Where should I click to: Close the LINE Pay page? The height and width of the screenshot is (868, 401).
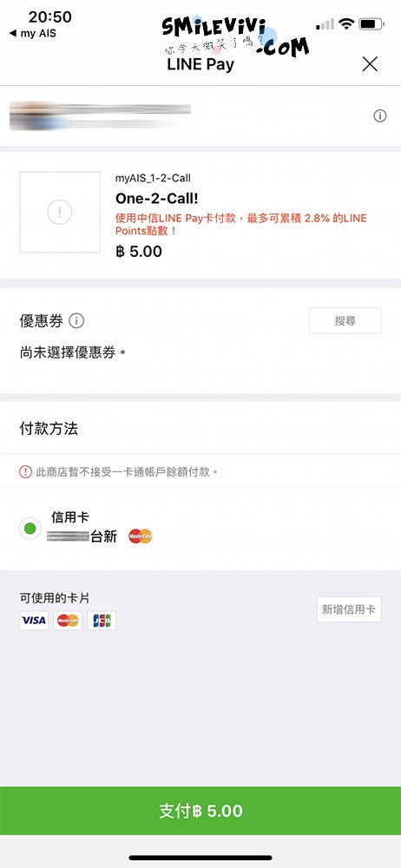[370, 64]
